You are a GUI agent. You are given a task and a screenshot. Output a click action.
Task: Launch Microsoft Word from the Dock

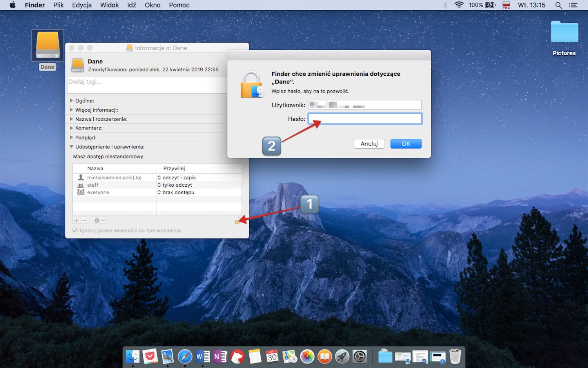point(202,357)
